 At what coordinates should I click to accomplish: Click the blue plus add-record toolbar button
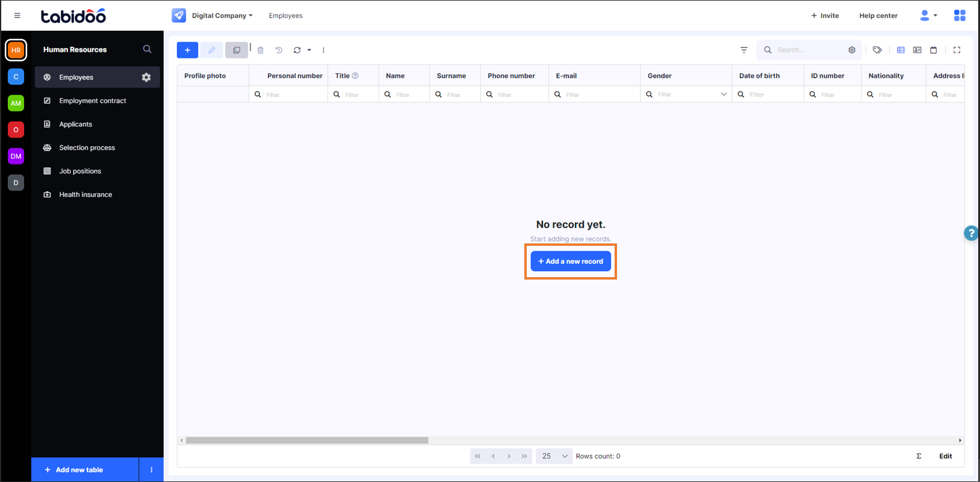[x=187, y=50]
